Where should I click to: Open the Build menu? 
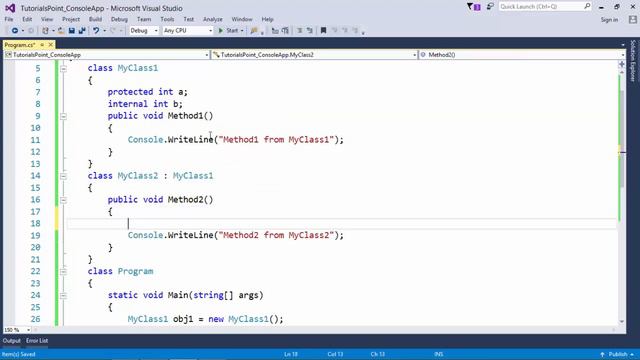[x=95, y=19]
